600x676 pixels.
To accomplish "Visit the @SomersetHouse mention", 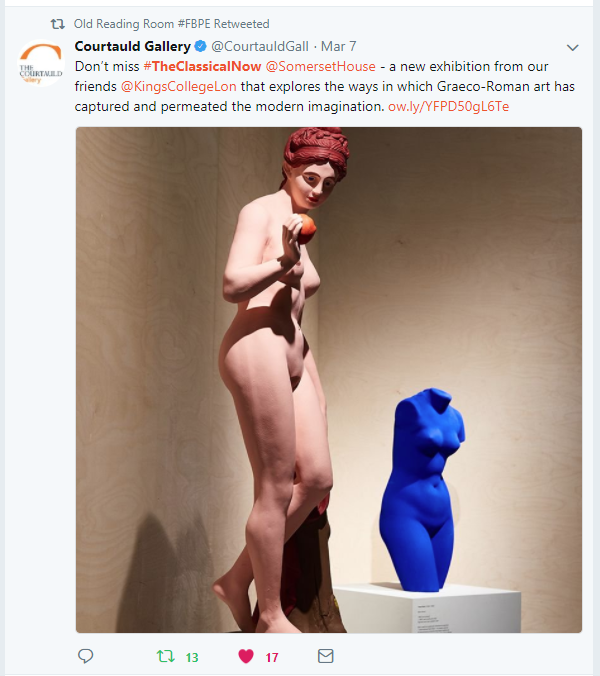I will pyautogui.click(x=321, y=66).
